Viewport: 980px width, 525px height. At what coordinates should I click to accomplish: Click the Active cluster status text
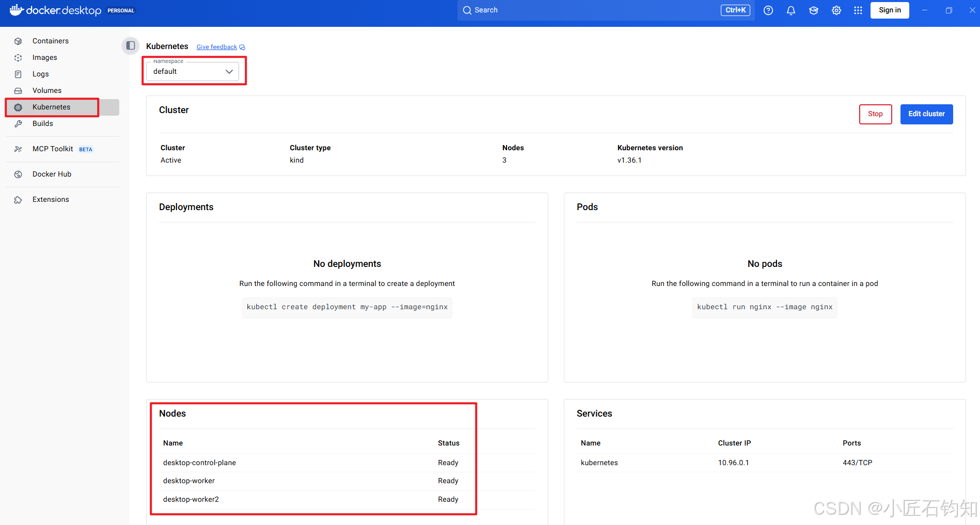tap(171, 161)
